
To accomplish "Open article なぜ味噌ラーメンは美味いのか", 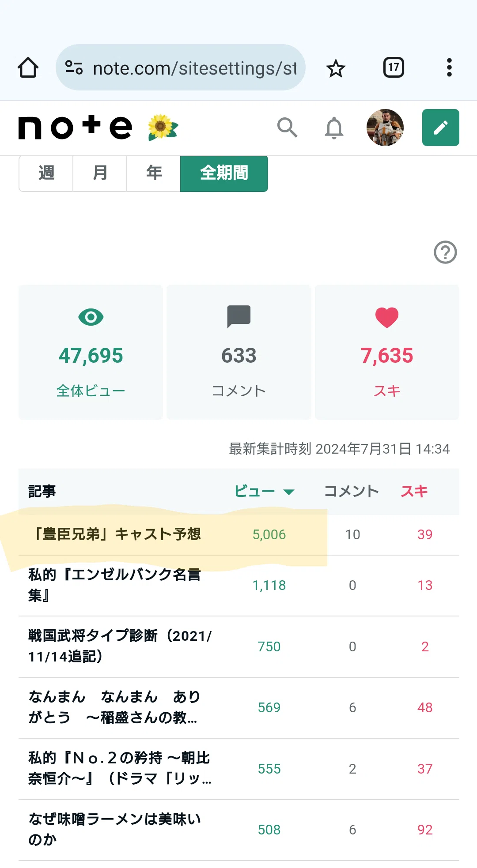I will tap(114, 830).
